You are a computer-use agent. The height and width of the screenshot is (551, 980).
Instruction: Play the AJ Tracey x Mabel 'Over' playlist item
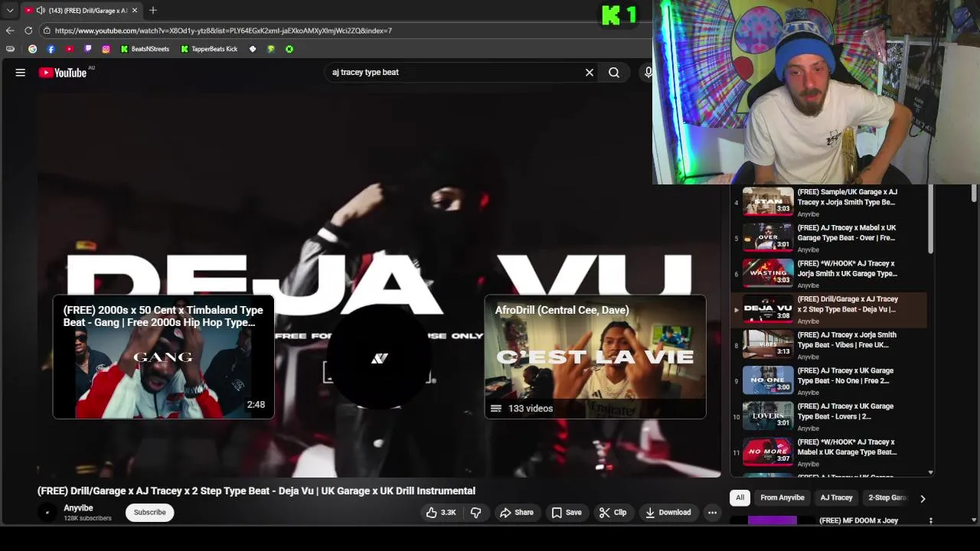tap(830, 237)
